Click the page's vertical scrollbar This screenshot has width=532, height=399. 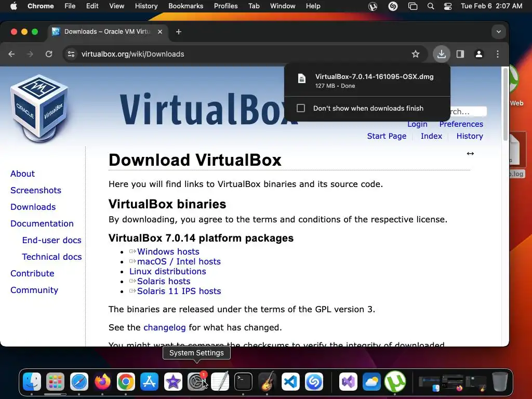505,104
